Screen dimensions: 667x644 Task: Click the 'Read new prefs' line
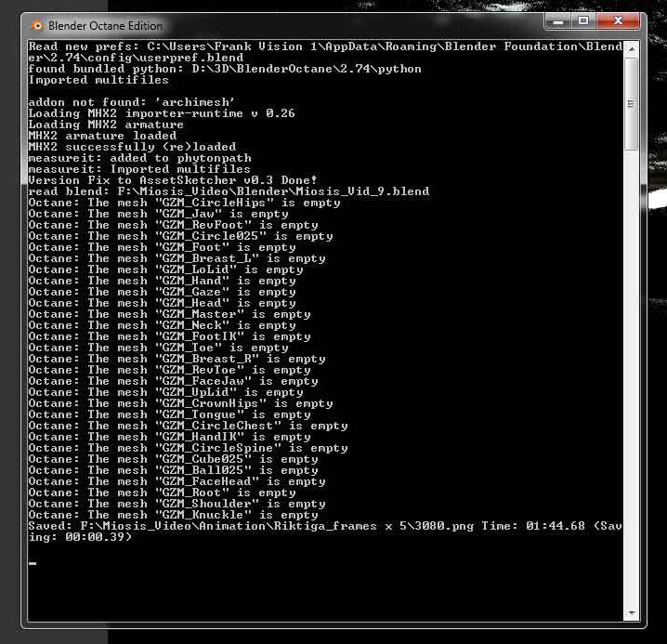coord(325,52)
